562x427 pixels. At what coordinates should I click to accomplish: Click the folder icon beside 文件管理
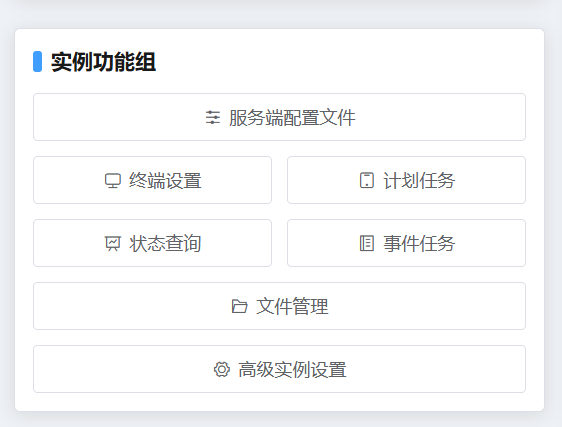click(x=239, y=307)
